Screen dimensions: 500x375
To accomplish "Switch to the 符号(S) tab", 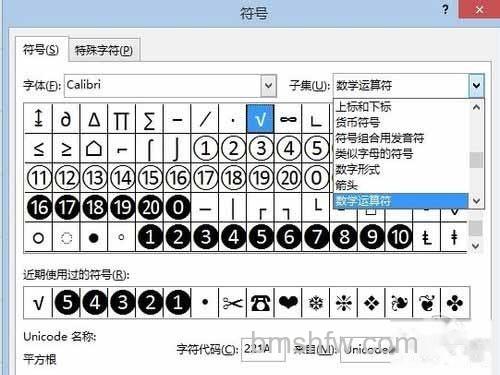I will point(41,50).
